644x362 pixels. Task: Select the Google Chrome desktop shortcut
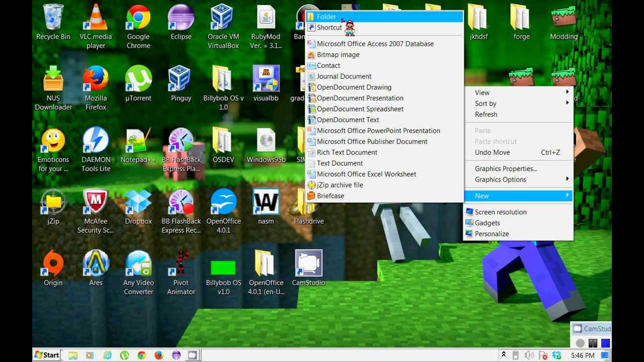[x=138, y=27]
